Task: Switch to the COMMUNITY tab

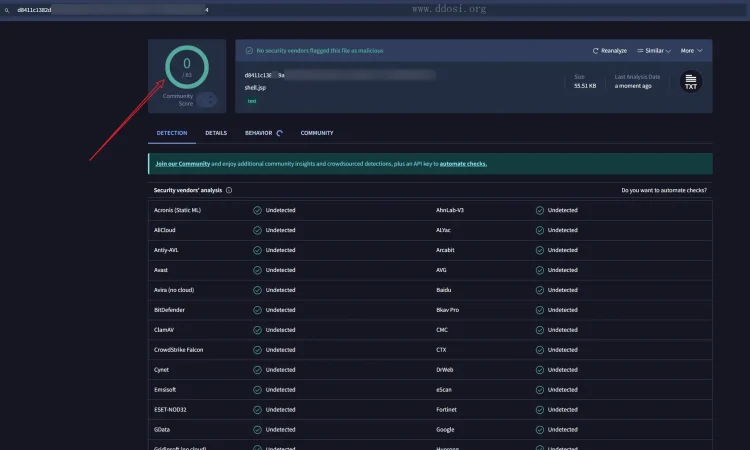Action: [317, 133]
